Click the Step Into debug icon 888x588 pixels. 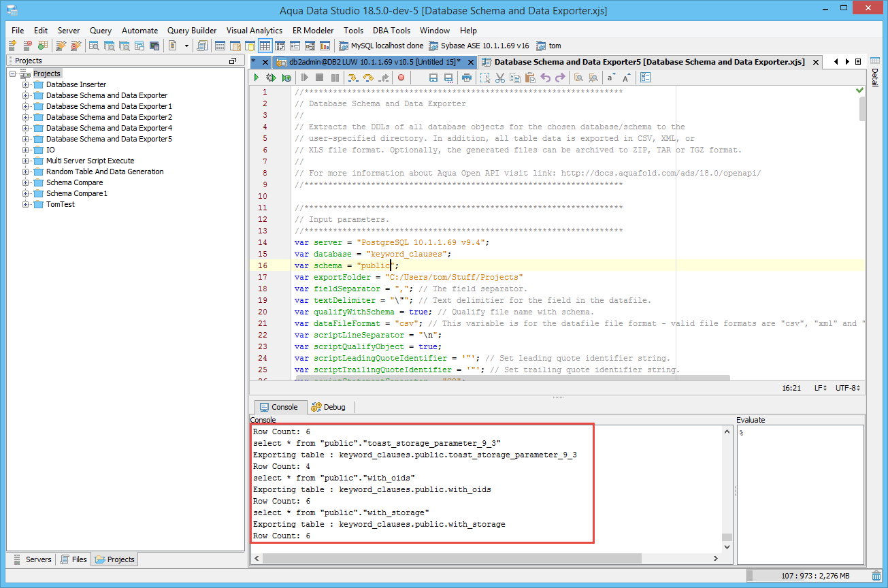click(353, 78)
